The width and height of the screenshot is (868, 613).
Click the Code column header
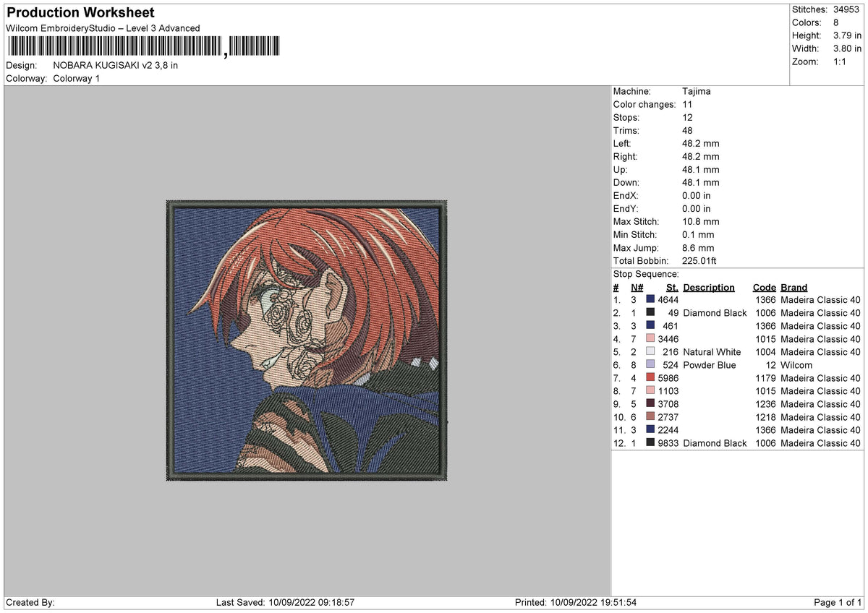[764, 288]
